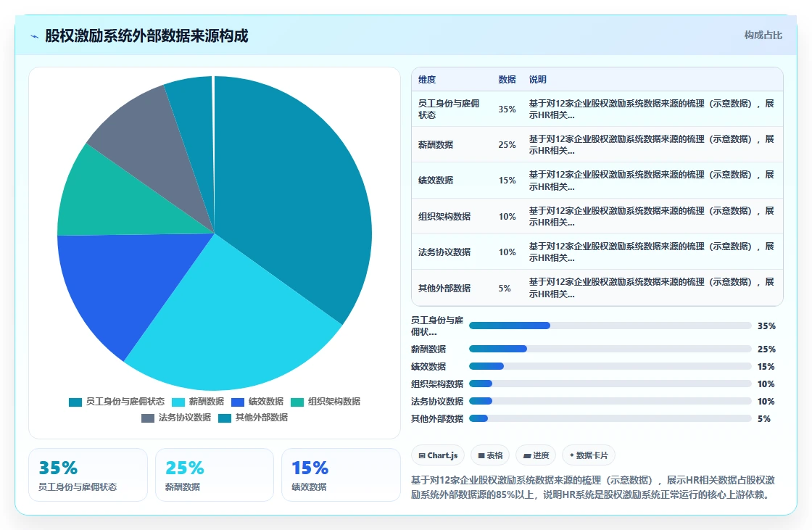Click the 绩效数据 15% progress bar

click(610, 366)
